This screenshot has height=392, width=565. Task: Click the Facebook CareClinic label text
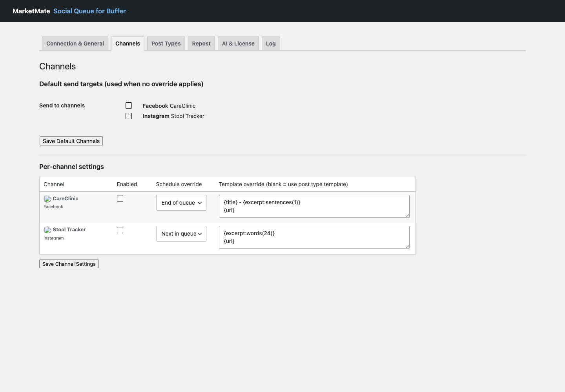click(x=169, y=106)
